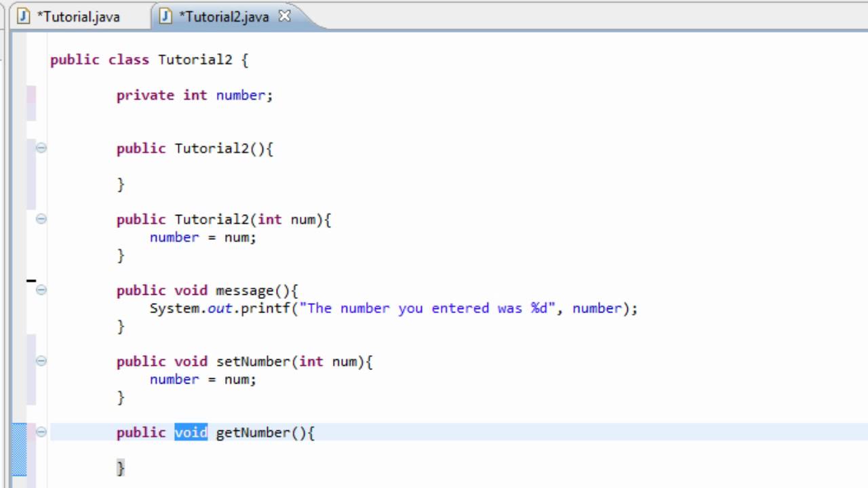Fold the message() method

click(41, 290)
